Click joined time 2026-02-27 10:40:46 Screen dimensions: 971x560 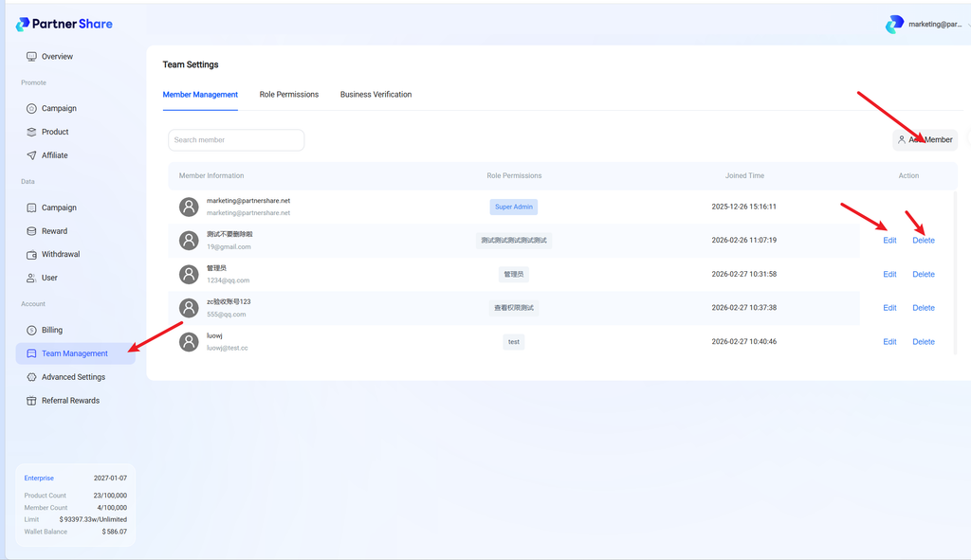pos(743,341)
